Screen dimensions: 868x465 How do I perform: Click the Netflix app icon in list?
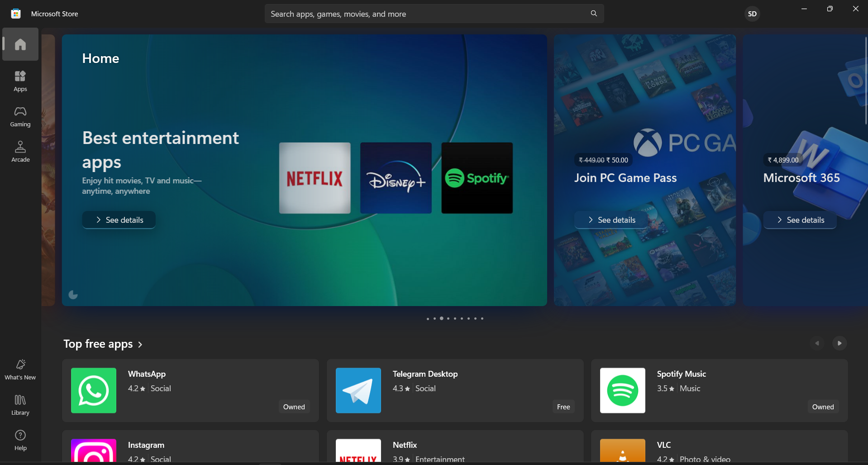tap(358, 451)
